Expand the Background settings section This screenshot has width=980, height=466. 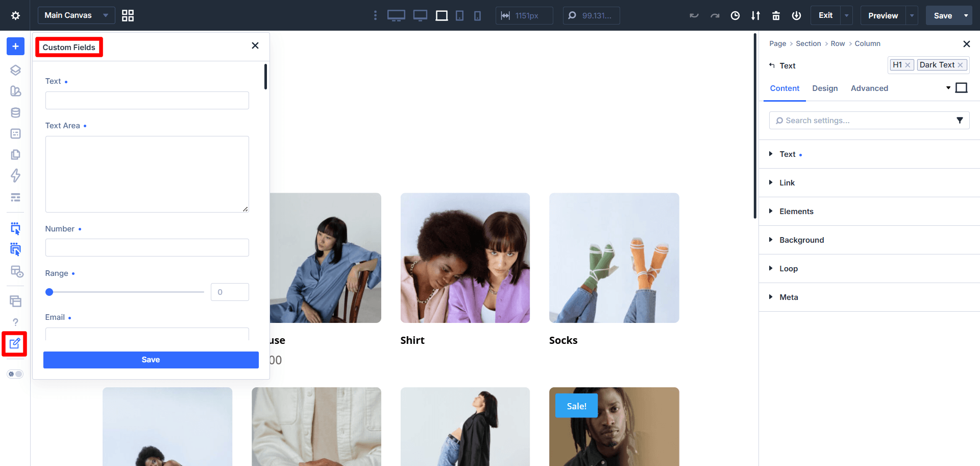[x=869, y=240]
